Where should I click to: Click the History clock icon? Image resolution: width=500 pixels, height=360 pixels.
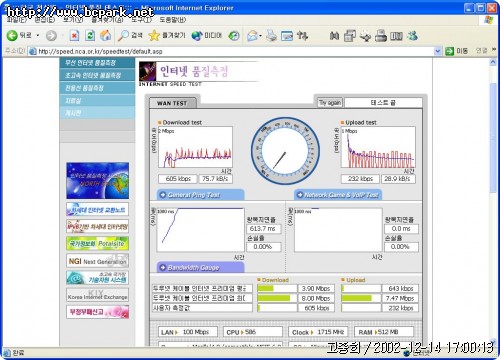[x=234, y=35]
